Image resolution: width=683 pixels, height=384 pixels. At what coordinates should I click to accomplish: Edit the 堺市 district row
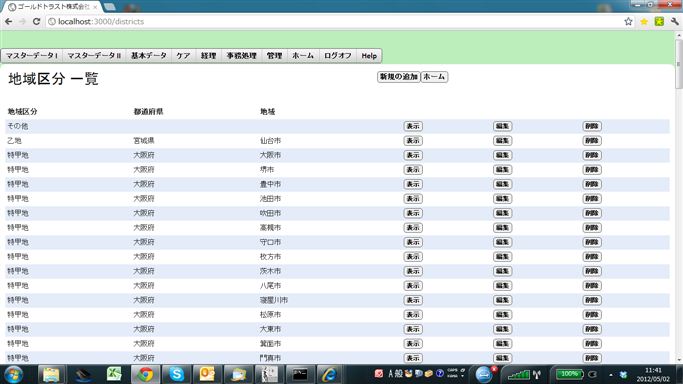click(502, 169)
